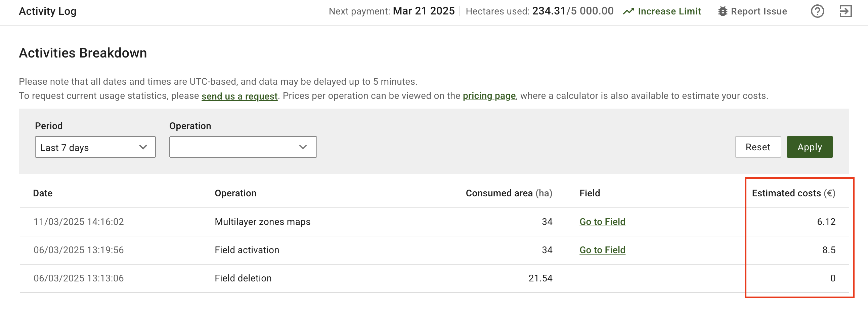Go to Field for Field activation row
The height and width of the screenshot is (310, 868).
coord(602,250)
